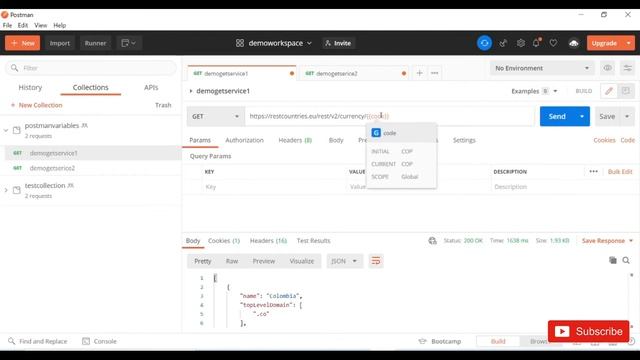640x360 pixels.
Task: Click the Bootcamp icon in status bar
Action: (422, 341)
